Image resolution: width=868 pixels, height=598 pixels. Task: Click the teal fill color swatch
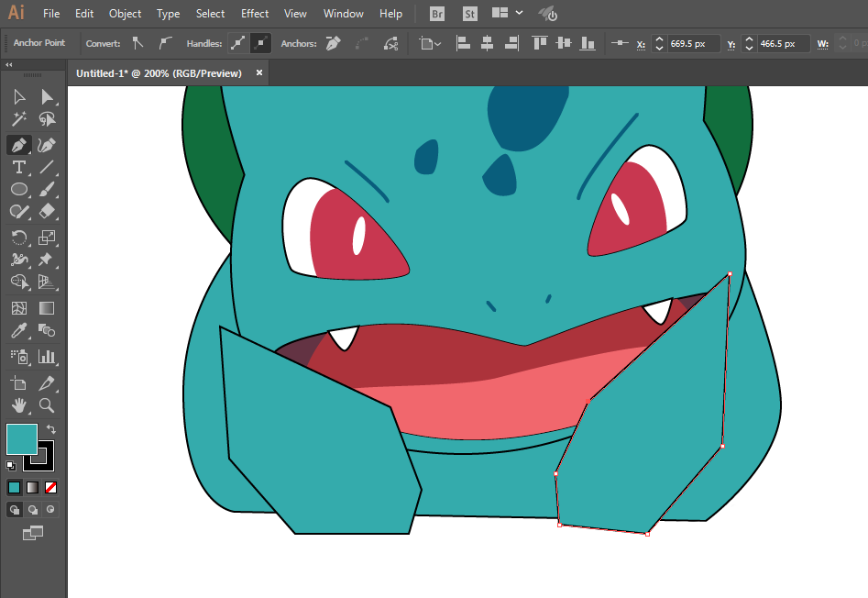pyautogui.click(x=21, y=438)
